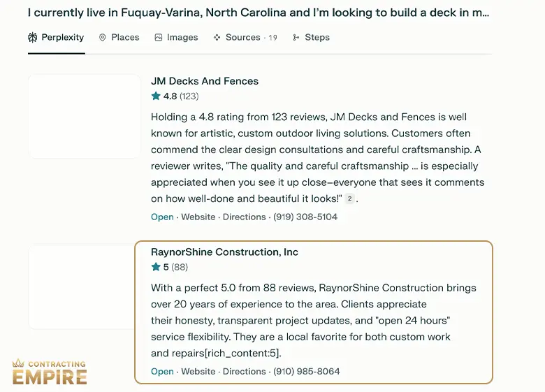Open the Sources tab
Viewport: 545px width, 392px height.
[x=245, y=38]
